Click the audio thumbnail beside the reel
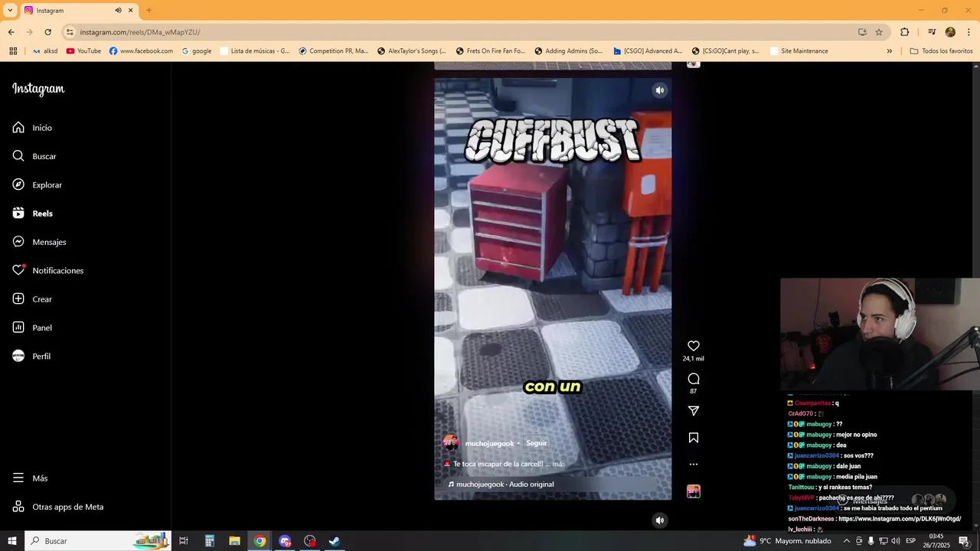The height and width of the screenshot is (551, 980). 694,491
